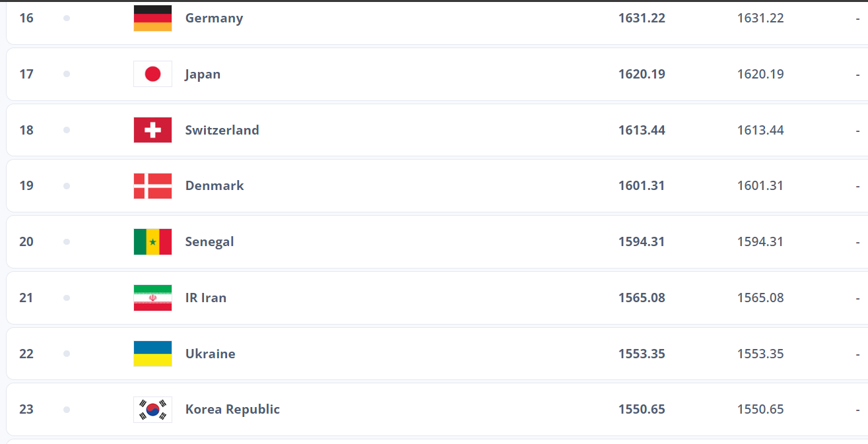Click the Ukraine country name
Screen dimensions: 868x444
pos(210,354)
